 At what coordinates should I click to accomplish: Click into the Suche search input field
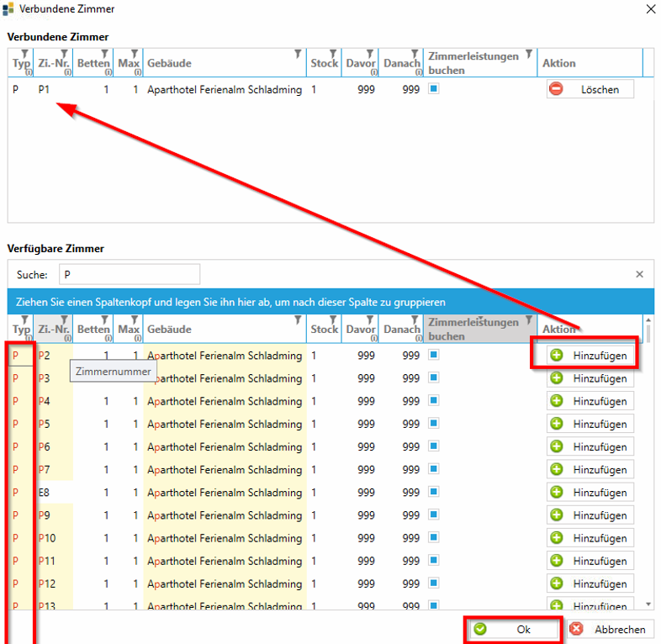129,274
